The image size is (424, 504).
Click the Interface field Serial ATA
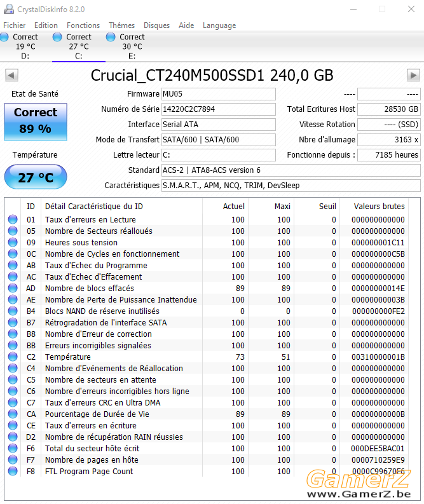[x=218, y=125]
